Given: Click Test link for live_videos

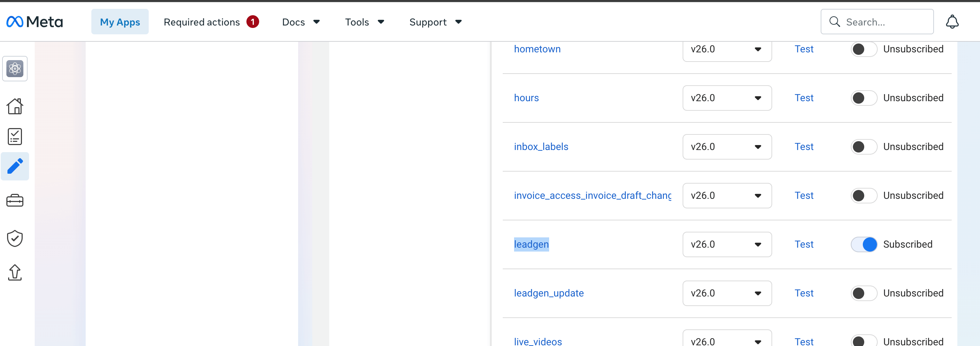Looking at the screenshot, I should coord(804,341).
